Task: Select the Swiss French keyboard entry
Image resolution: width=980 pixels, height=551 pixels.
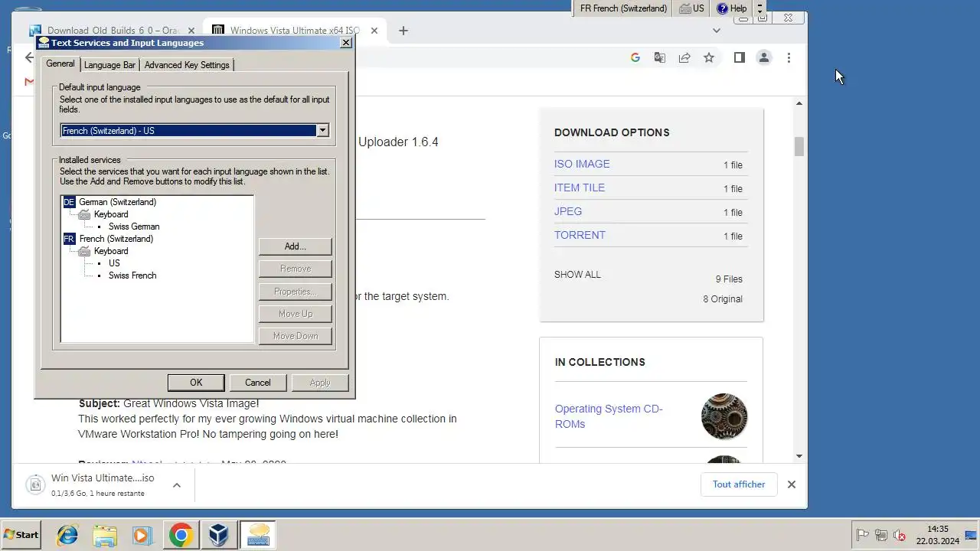Action: (x=132, y=275)
